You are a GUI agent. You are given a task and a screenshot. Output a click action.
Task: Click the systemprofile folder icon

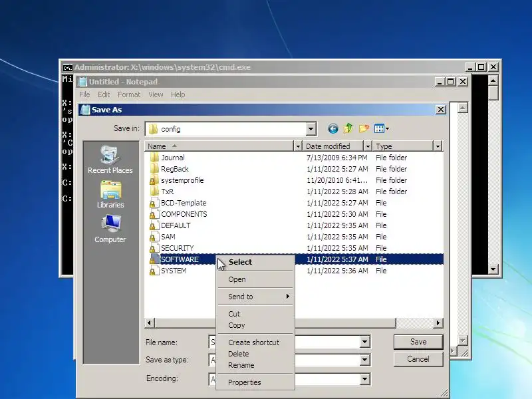154,180
